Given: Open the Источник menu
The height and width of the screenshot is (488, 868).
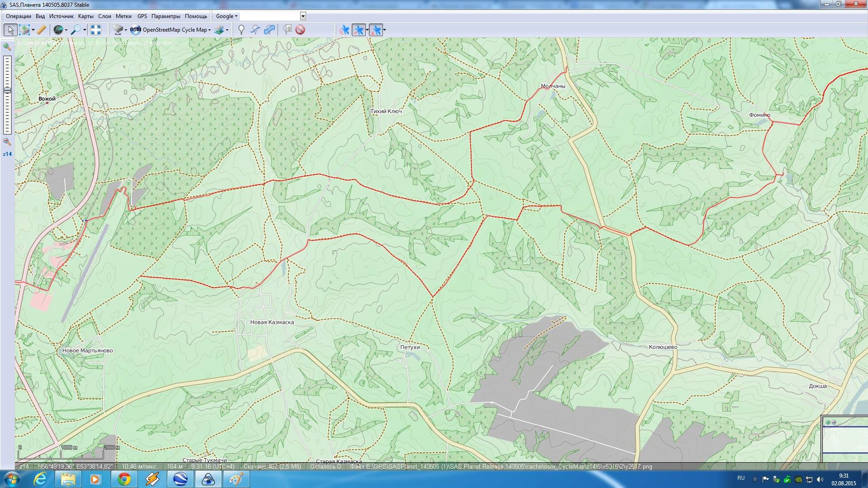Looking at the screenshot, I should [61, 16].
